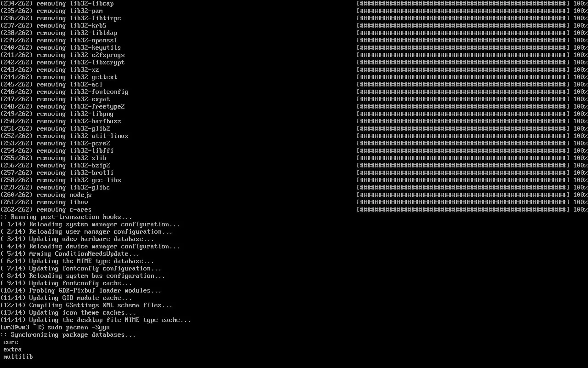This screenshot has height=368, width=588.
Task: Click the 'removing lib32-glibc' line
Action: point(55,188)
